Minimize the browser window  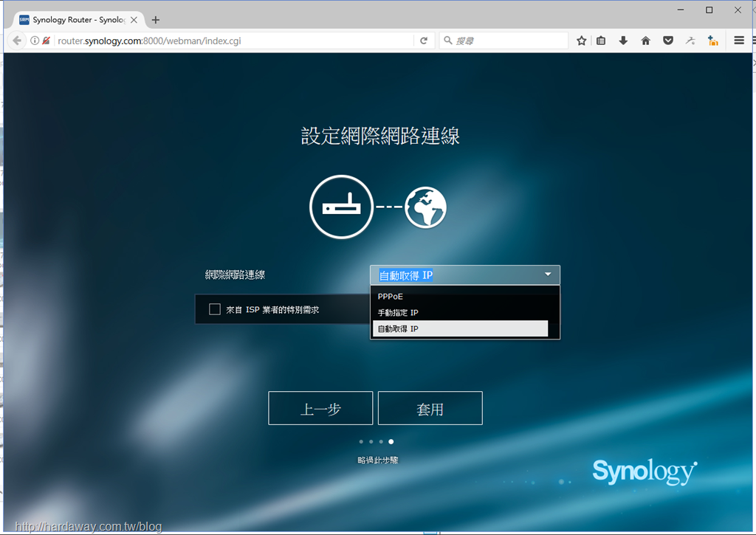(680, 10)
